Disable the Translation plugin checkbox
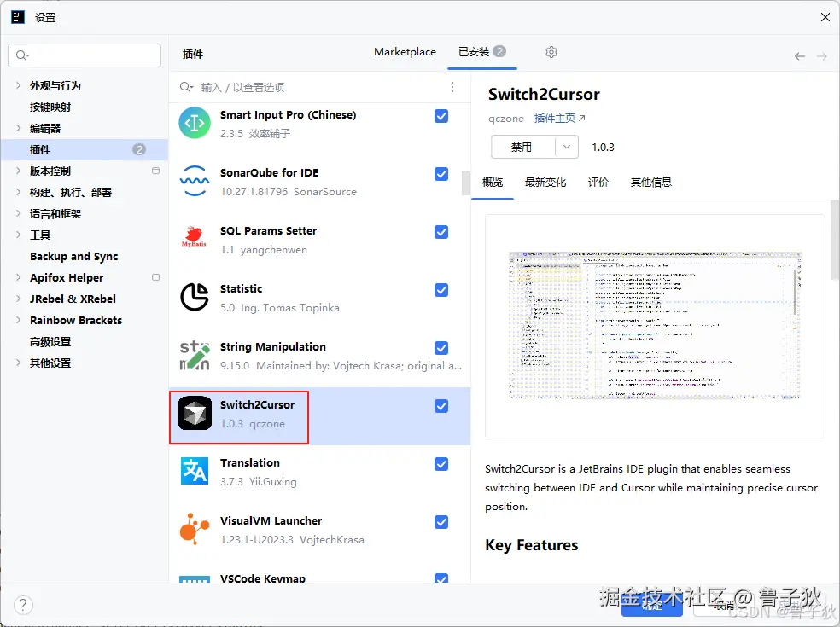The image size is (840, 627). [x=441, y=464]
